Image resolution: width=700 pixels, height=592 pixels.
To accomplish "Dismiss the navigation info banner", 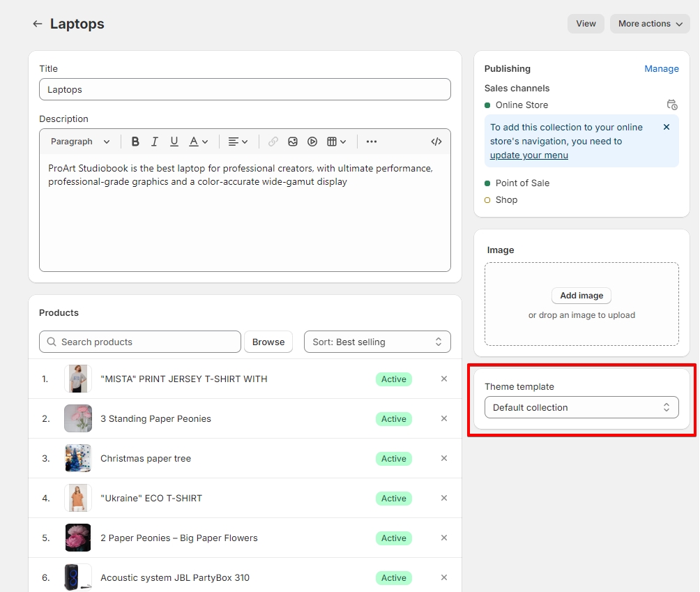I will point(666,127).
